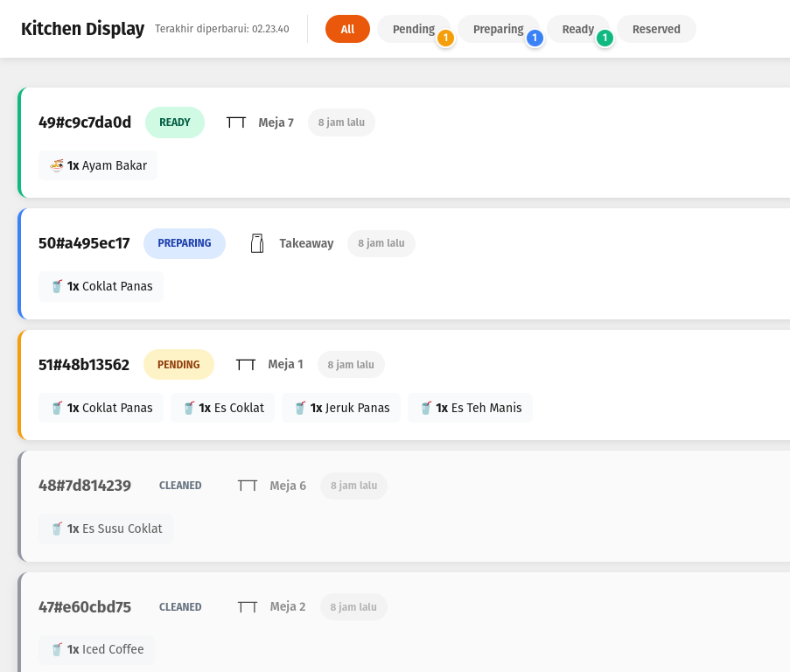
Task: Click the CLEANED status on order 47
Action: pos(180,607)
